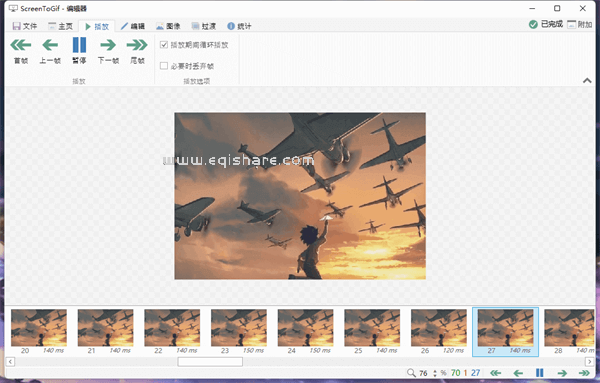Jump to first frame in ribbon (首帧)
The height and width of the screenshot is (383, 600).
pyautogui.click(x=21, y=50)
